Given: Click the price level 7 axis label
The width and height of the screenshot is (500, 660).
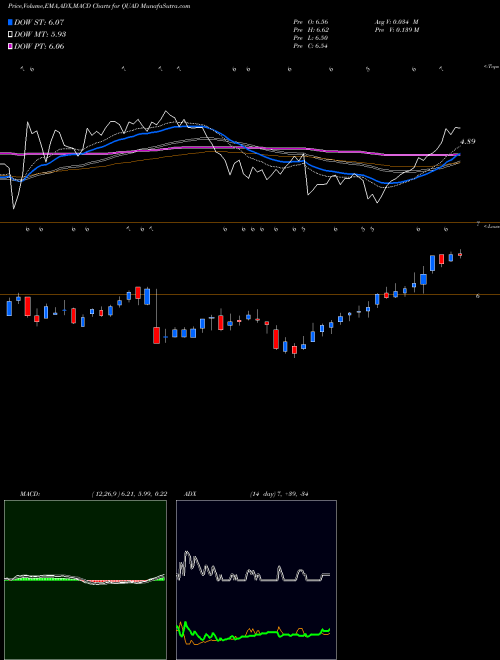Looking at the screenshot, I should point(478,224).
